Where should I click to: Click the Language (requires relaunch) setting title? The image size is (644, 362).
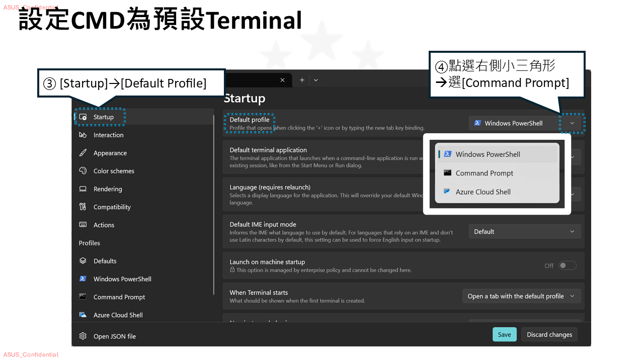point(270,187)
